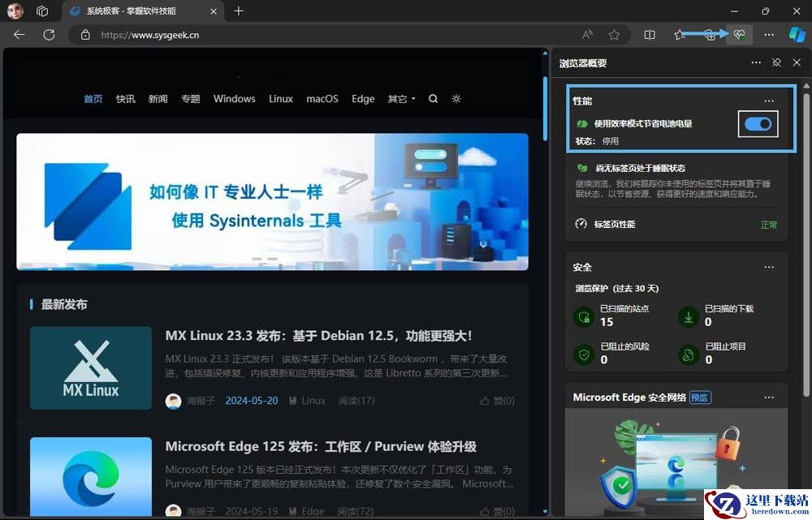This screenshot has width=812, height=520.
Task: Click the 已扫描的站点 count 15
Action: click(x=607, y=322)
